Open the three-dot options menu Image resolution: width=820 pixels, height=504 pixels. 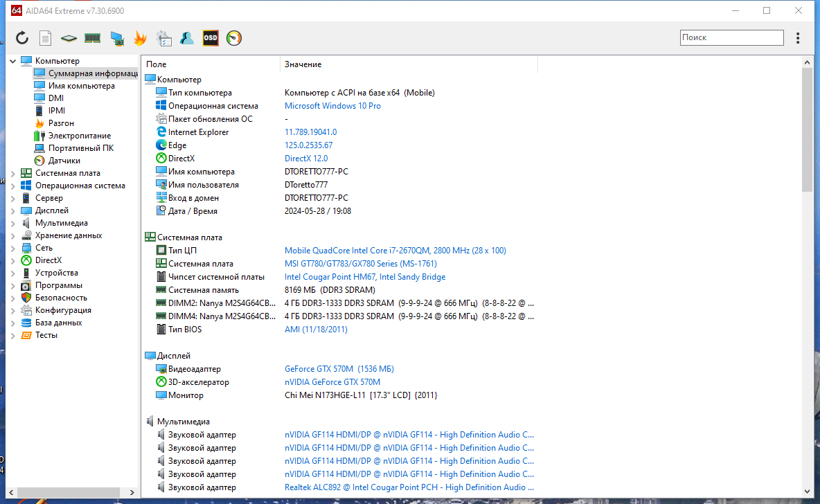click(x=798, y=37)
